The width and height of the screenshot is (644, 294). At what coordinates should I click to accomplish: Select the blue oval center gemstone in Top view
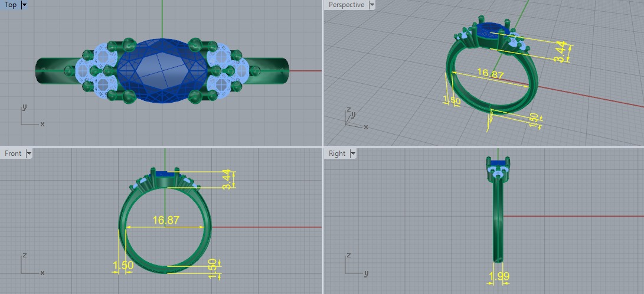pyautogui.click(x=163, y=71)
